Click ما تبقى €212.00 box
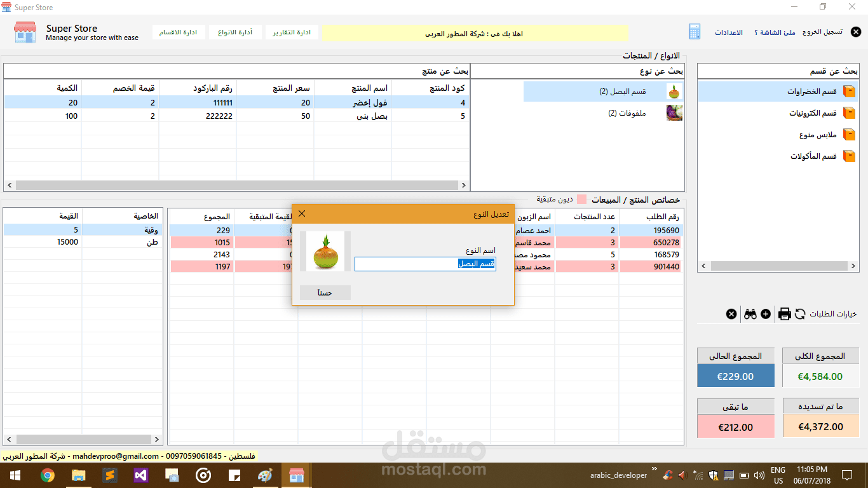 pyautogui.click(x=735, y=426)
